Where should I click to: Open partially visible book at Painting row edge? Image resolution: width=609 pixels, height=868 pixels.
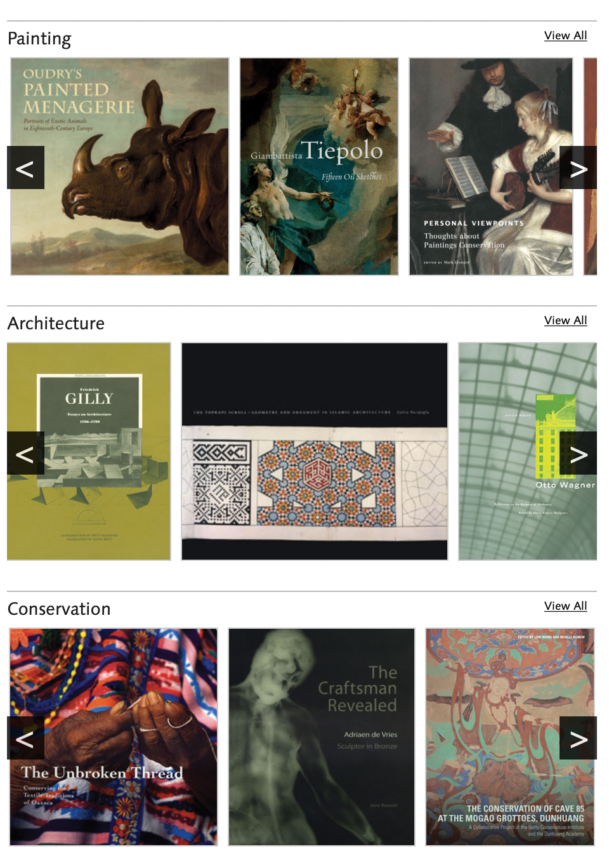[590, 167]
